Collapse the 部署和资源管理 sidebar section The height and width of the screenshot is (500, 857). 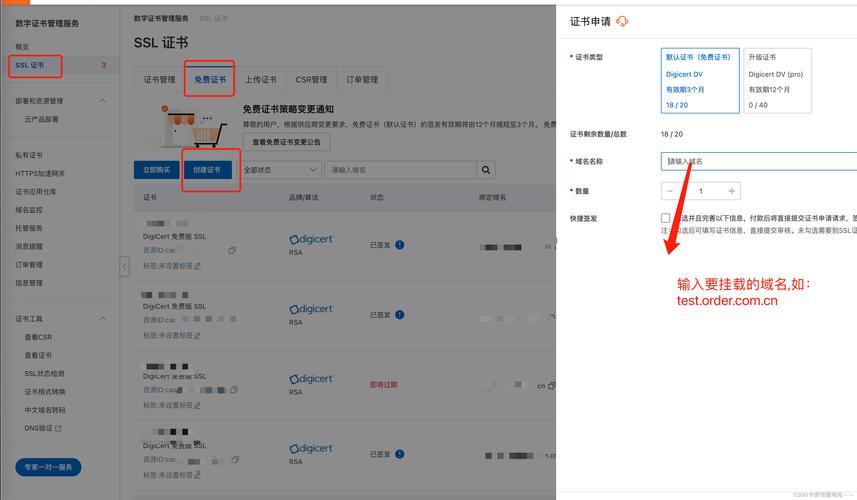point(102,101)
